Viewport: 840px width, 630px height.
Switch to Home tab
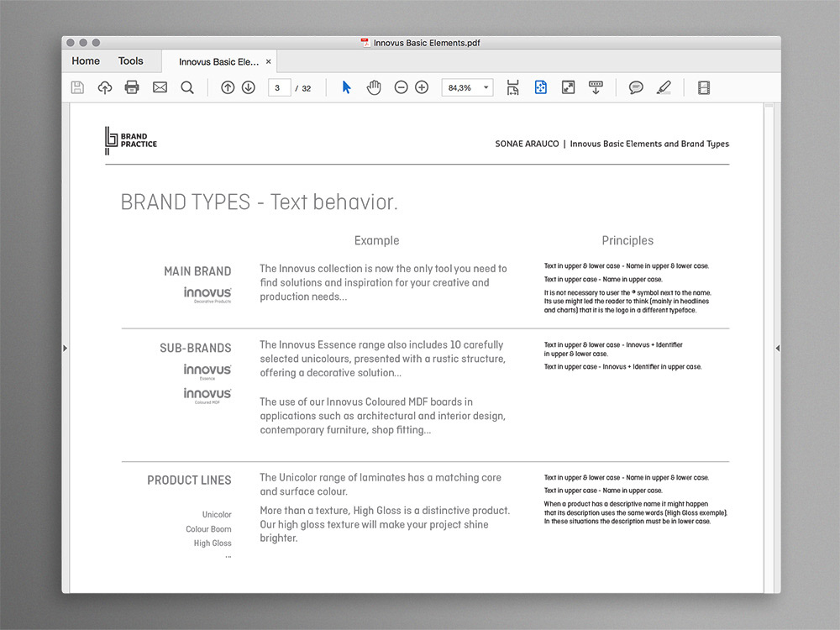click(86, 61)
